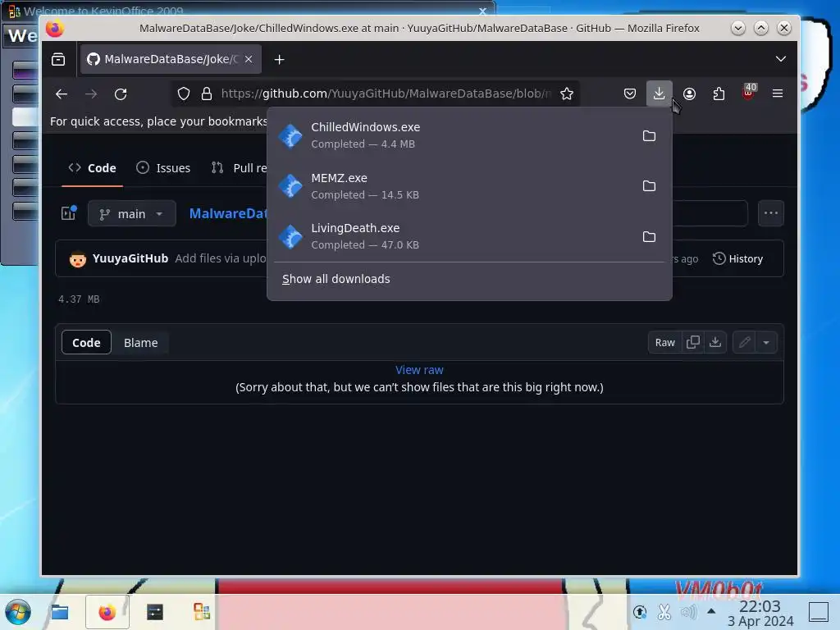Open the Extensions puzzle icon
Viewport: 840px width, 630px height.
[x=719, y=94]
